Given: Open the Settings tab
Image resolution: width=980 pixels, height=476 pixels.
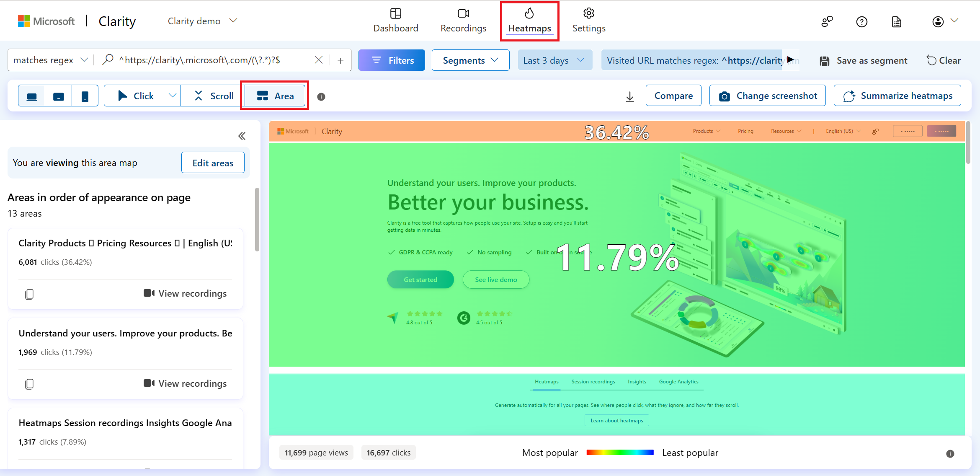Looking at the screenshot, I should click(589, 21).
